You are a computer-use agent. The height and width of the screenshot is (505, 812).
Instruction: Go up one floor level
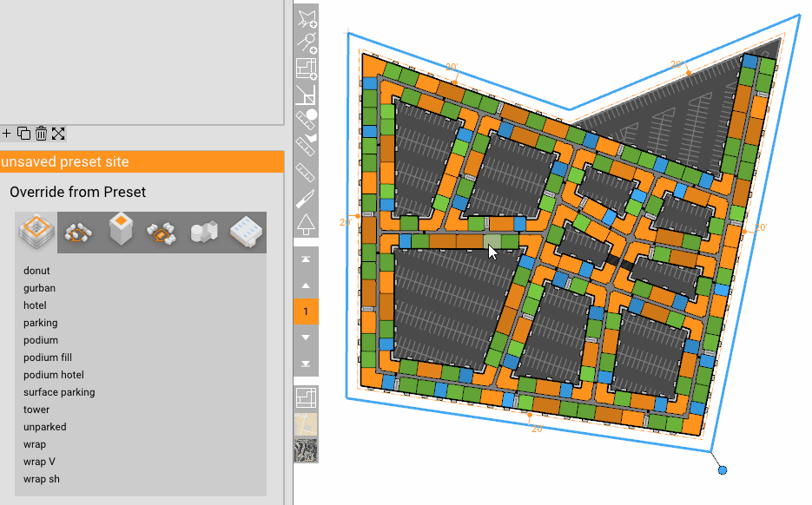pyautogui.click(x=306, y=285)
